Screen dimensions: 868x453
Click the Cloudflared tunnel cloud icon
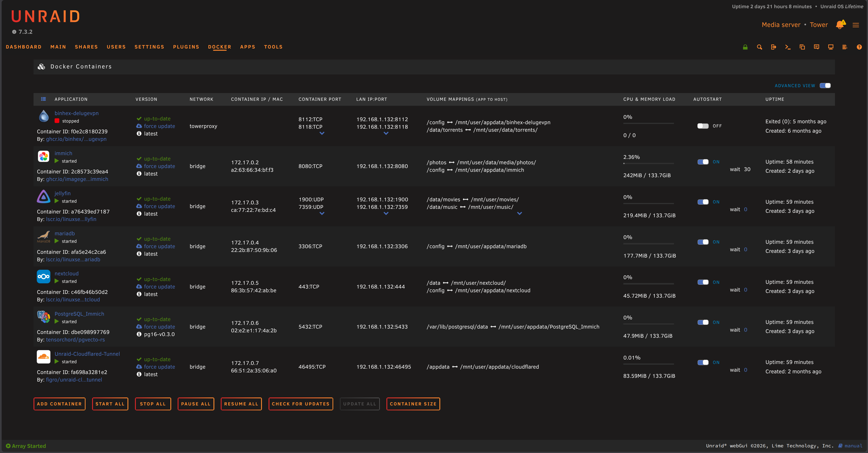(x=43, y=357)
